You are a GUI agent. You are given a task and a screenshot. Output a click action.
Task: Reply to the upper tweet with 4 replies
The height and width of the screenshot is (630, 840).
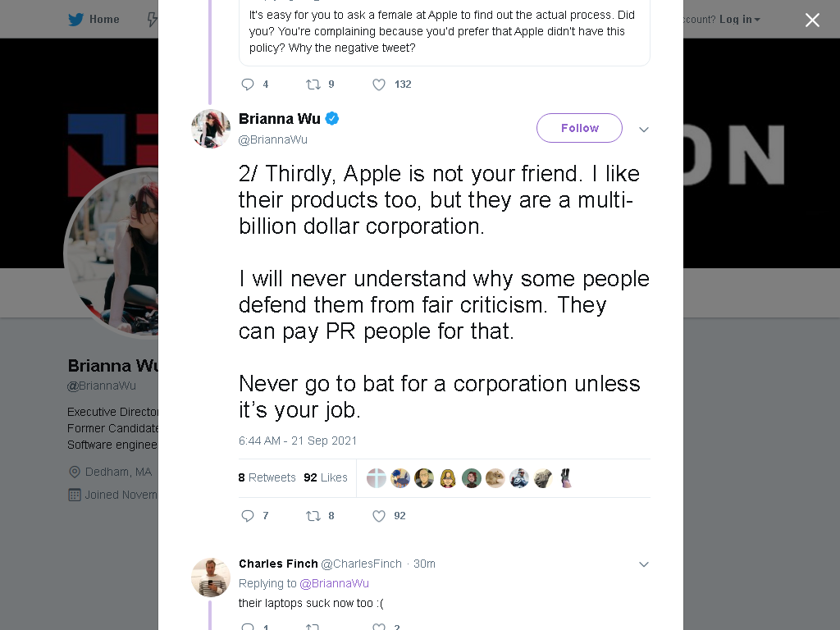[x=248, y=84]
